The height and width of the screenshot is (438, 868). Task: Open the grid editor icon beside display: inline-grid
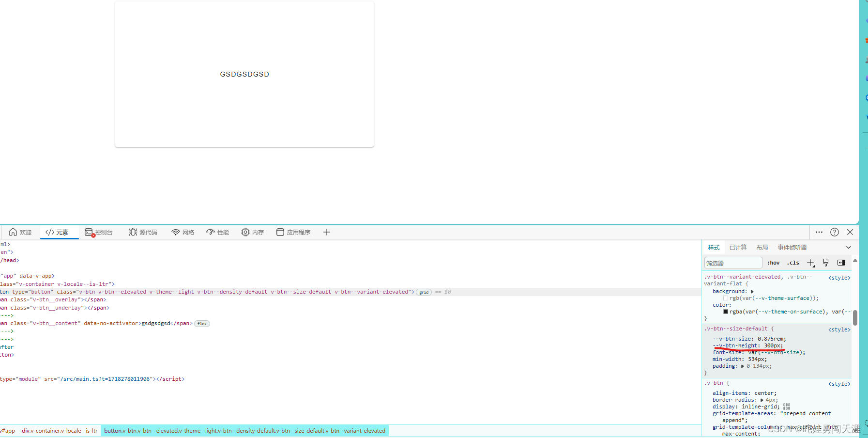coord(787,407)
